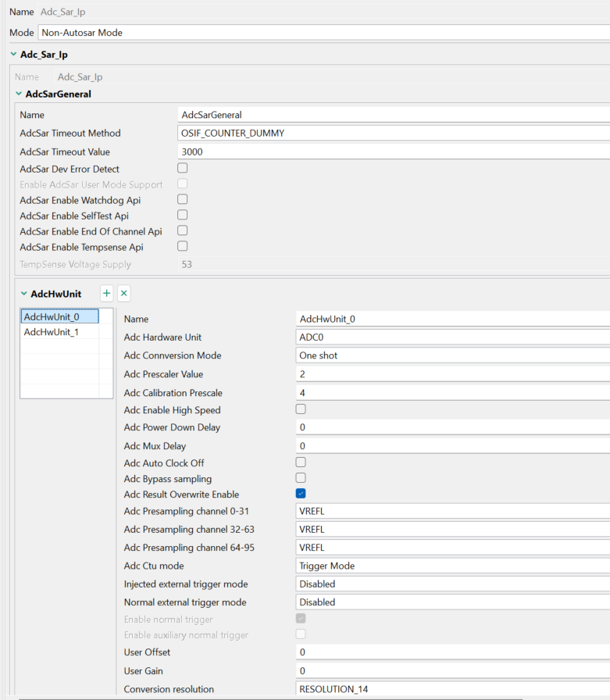Toggle AdcSar Enable Tempsense Api checkbox

click(183, 246)
